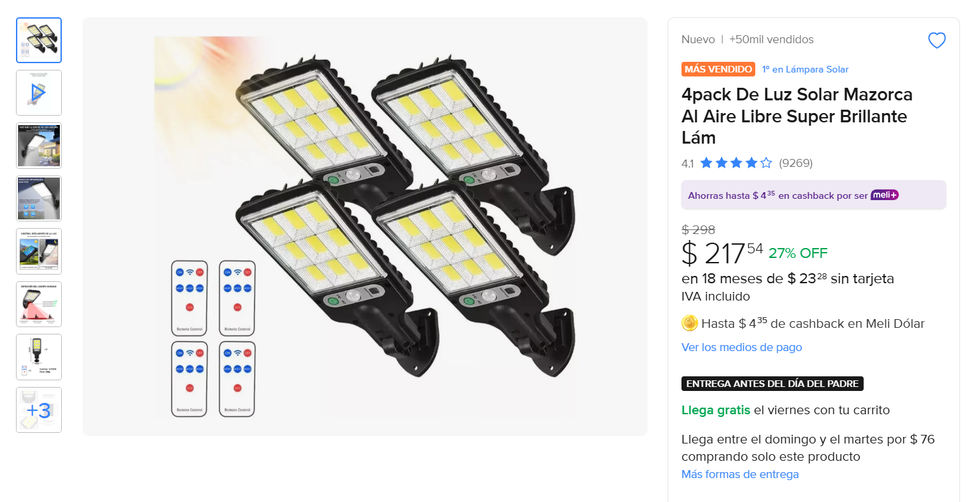Show the night-lit house thumbnail image

coord(39,146)
